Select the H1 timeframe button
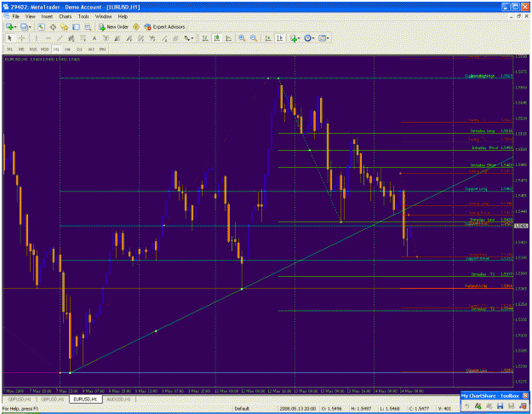The image size is (532, 414). (56, 49)
